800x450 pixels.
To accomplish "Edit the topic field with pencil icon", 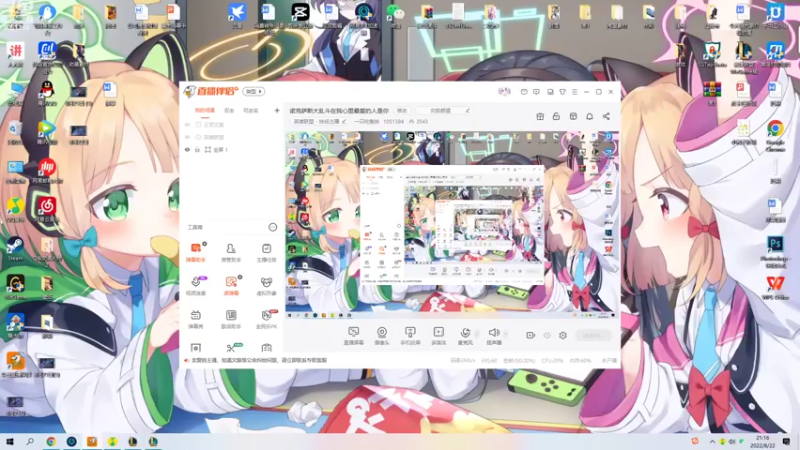I will [443, 110].
